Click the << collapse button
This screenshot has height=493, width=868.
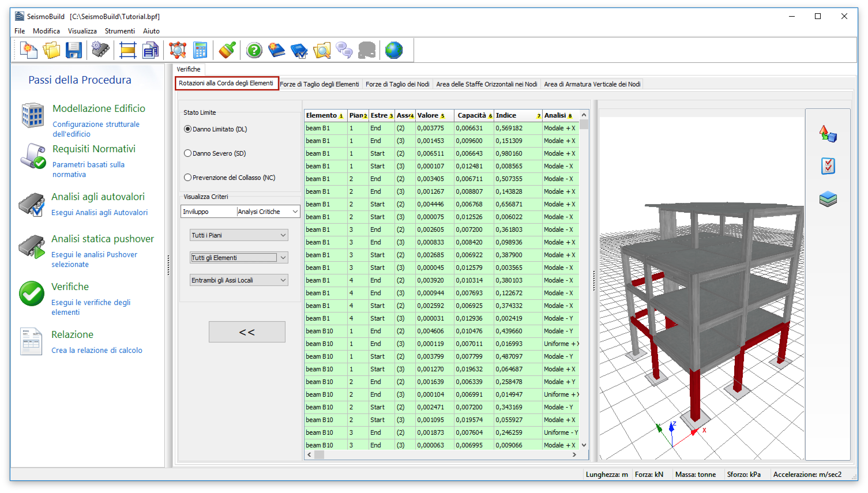tap(247, 332)
